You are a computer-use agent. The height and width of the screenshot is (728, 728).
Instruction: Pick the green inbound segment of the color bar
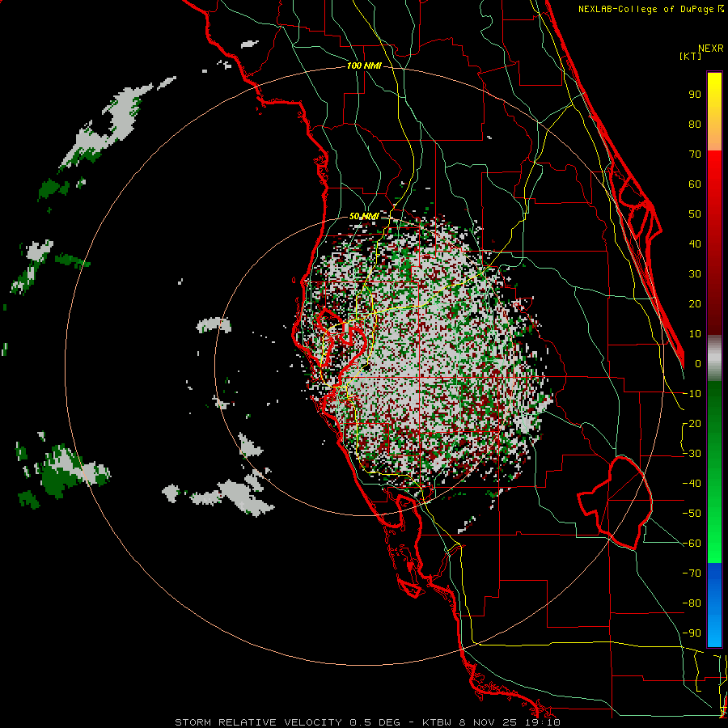[x=714, y=472]
